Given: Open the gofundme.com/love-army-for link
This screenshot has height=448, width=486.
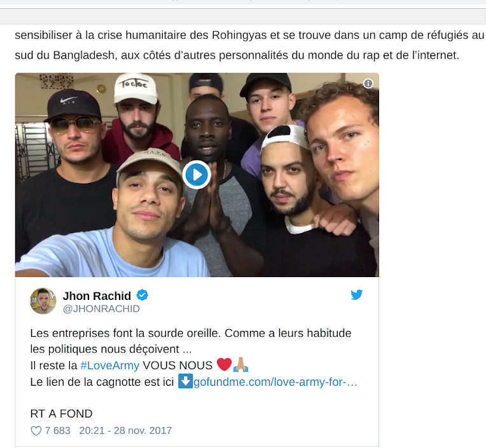Looking at the screenshot, I should [275, 382].
